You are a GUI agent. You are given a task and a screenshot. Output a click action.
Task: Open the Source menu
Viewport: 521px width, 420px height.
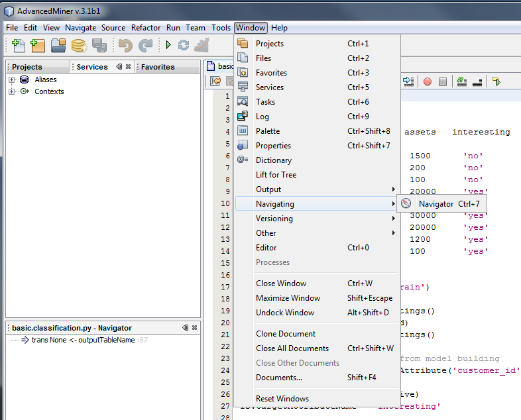coord(113,28)
